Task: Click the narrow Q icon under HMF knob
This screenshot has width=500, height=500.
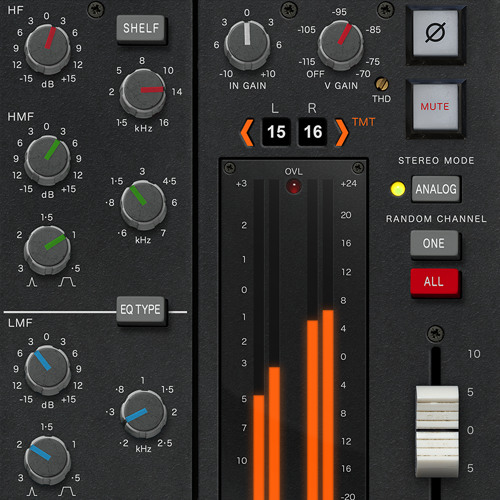Action: 32,283
